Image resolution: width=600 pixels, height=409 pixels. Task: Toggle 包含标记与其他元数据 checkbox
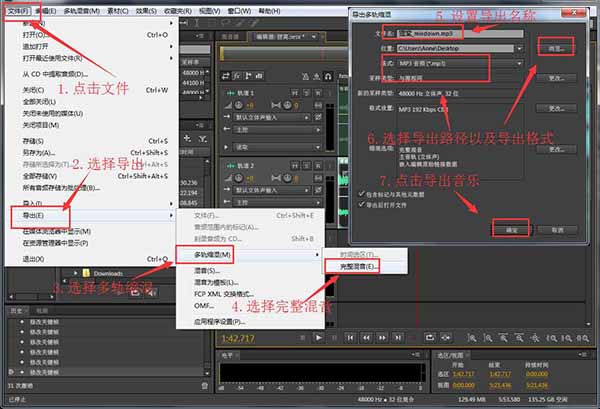(x=361, y=194)
